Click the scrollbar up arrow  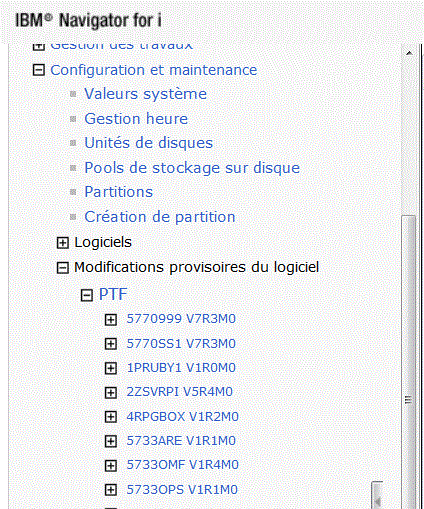click(409, 53)
